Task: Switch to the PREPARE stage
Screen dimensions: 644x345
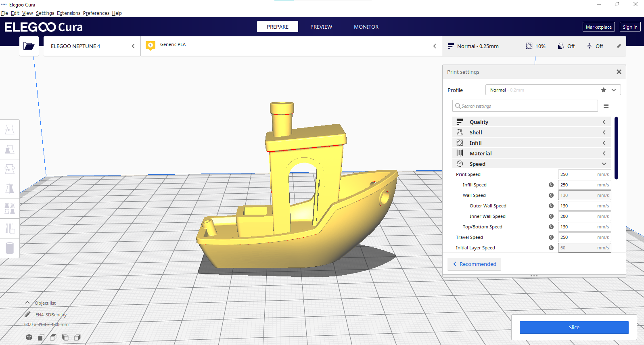Action: [x=278, y=27]
